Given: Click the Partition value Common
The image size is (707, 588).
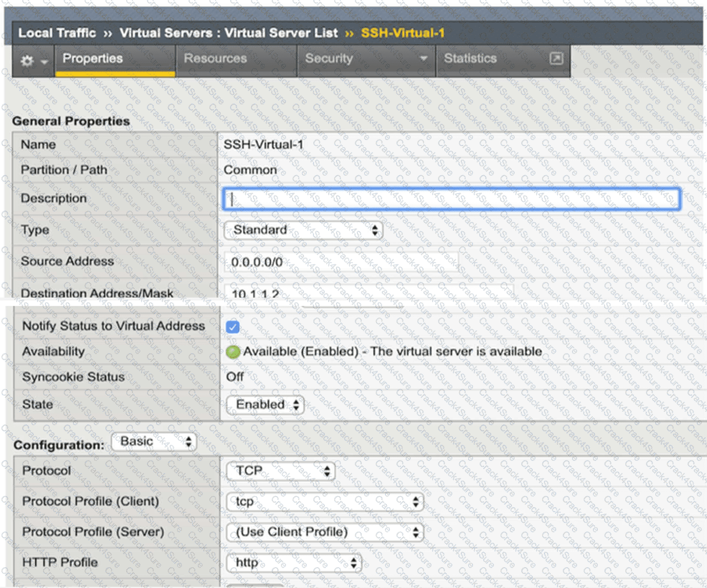Looking at the screenshot, I should (x=250, y=170).
